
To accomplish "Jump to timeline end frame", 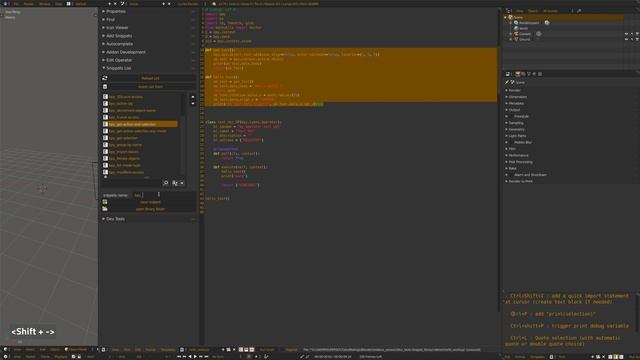I will (206, 357).
